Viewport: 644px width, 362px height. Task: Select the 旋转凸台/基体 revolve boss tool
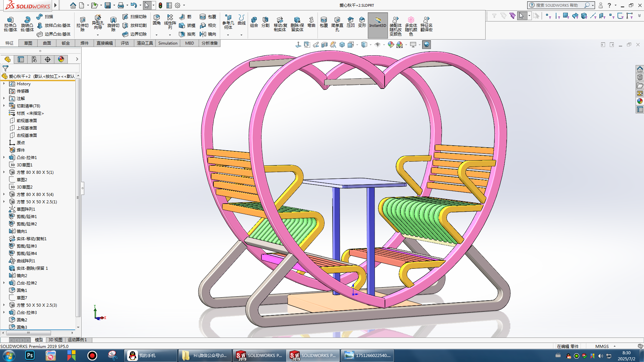click(27, 24)
